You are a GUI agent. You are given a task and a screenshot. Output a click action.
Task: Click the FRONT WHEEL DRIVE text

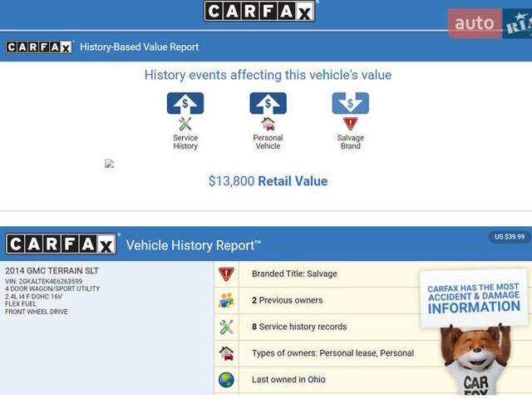[37, 312]
